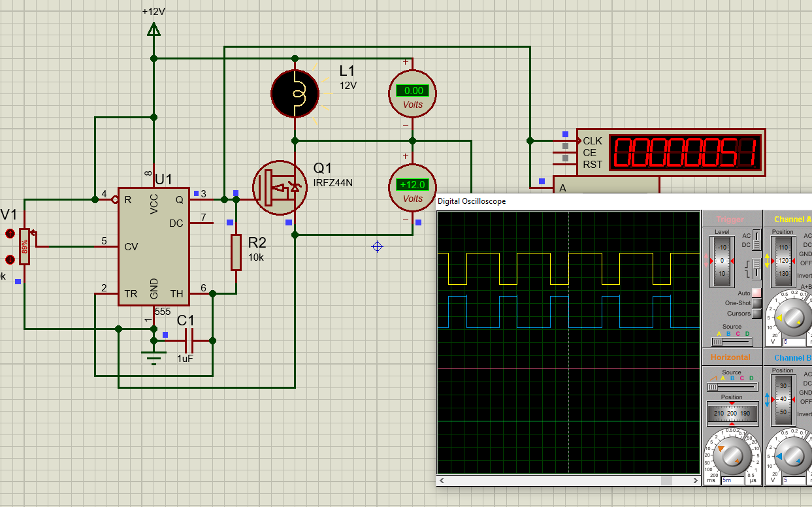Viewport: 812px width, 507px height.
Task: Click the ground symbol below the 555
Action: click(154, 356)
